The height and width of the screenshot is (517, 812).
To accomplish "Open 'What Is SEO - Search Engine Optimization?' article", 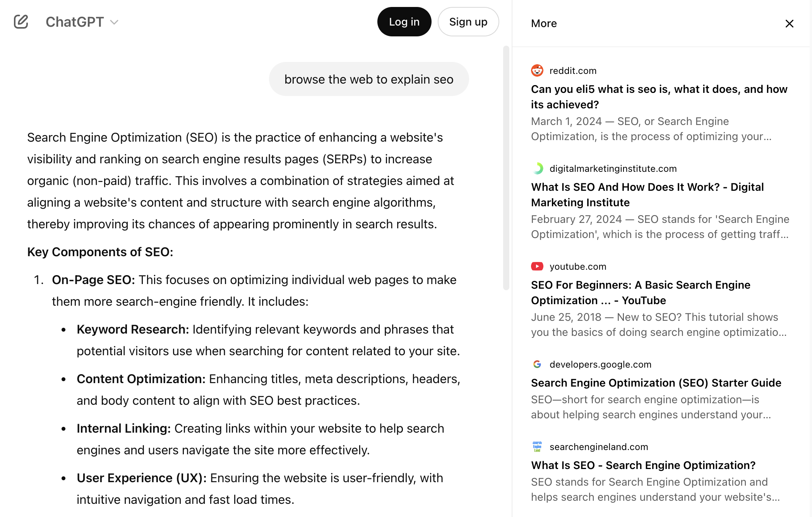I will point(642,465).
